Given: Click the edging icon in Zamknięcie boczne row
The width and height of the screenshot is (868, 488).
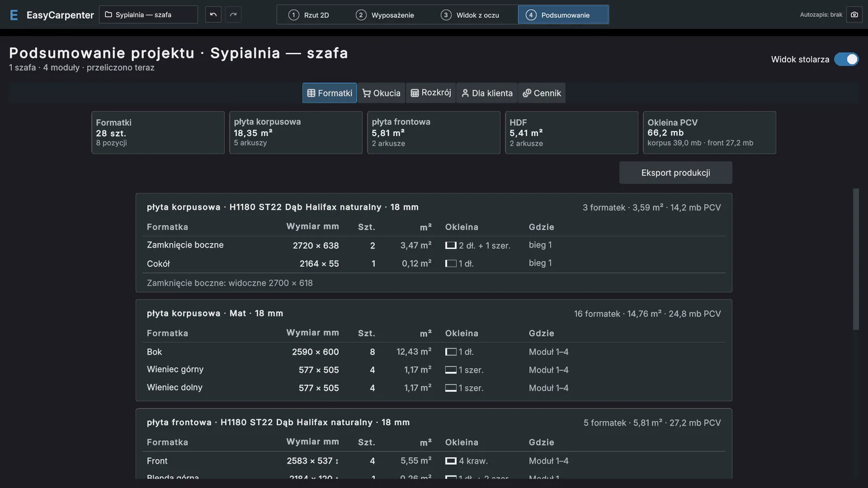Looking at the screenshot, I should click(451, 246).
